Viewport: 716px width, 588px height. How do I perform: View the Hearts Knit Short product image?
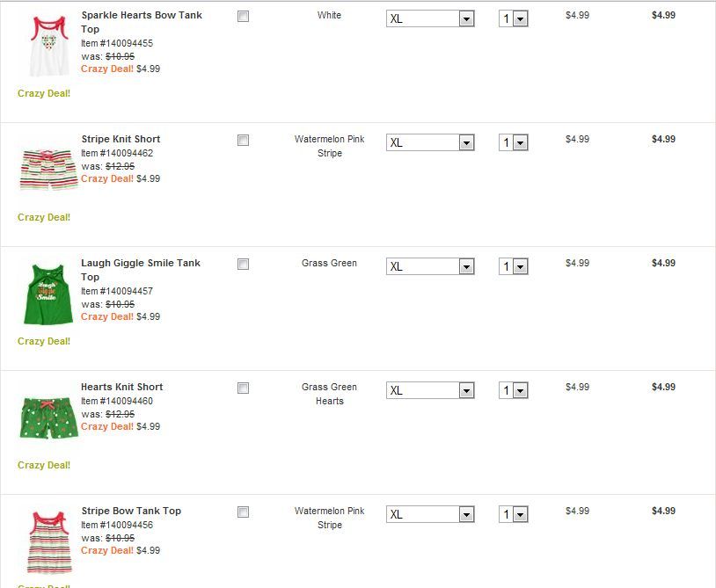[49, 416]
